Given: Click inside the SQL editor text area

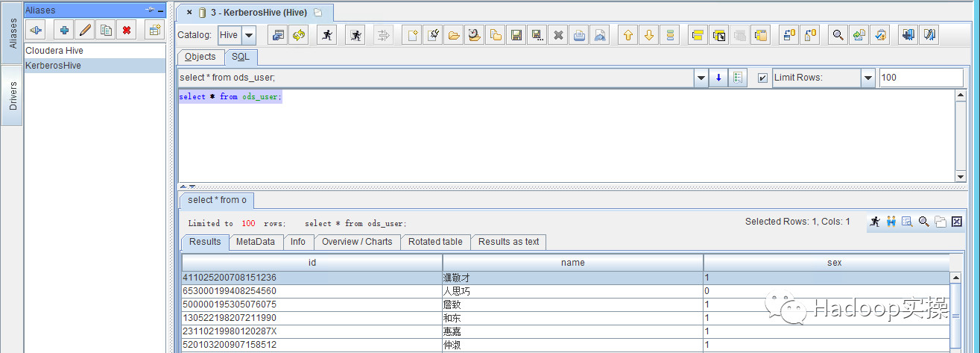Looking at the screenshot, I should (566, 136).
